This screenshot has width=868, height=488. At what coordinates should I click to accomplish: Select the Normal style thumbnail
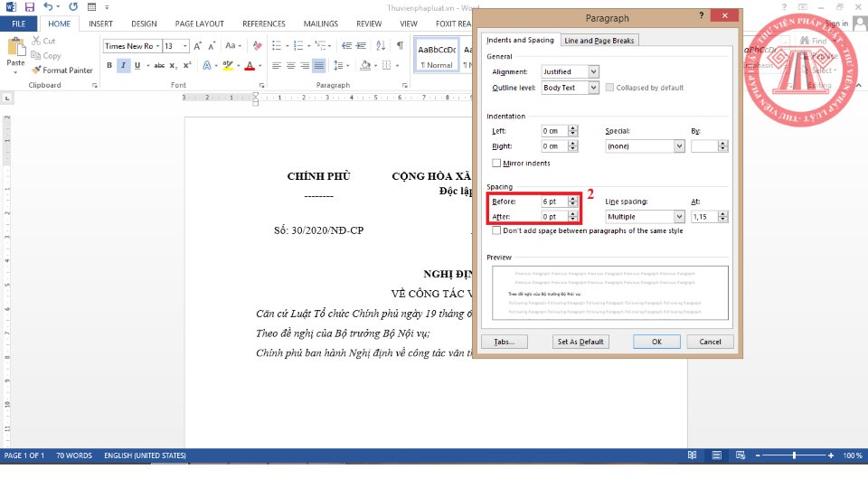pyautogui.click(x=437, y=55)
